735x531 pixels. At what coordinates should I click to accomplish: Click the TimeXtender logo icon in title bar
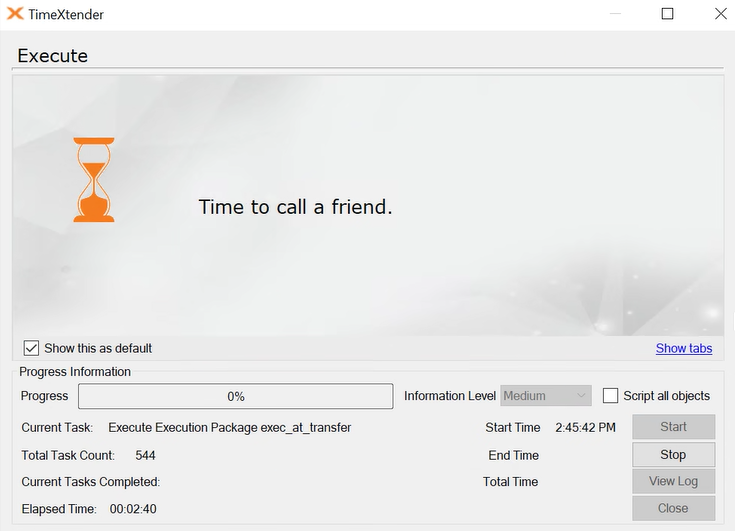tap(15, 14)
